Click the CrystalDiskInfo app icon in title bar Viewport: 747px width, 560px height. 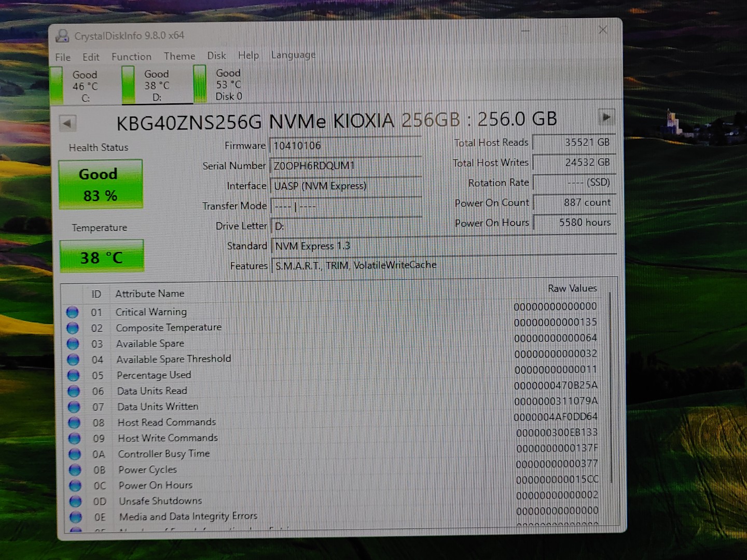pos(63,36)
